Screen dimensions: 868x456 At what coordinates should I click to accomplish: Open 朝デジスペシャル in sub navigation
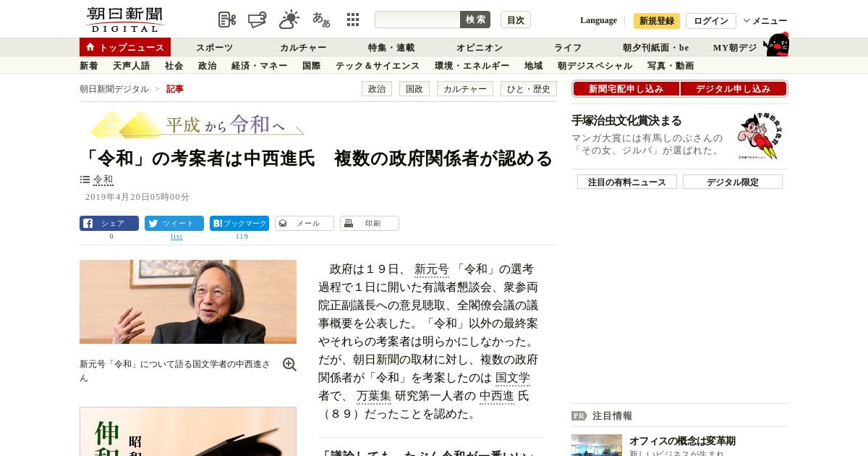click(x=595, y=66)
